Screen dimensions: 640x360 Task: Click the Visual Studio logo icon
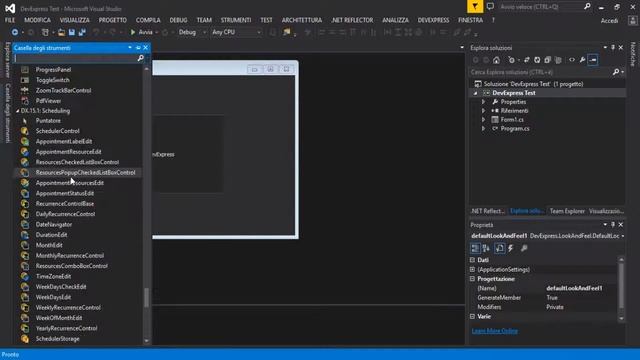point(10,8)
